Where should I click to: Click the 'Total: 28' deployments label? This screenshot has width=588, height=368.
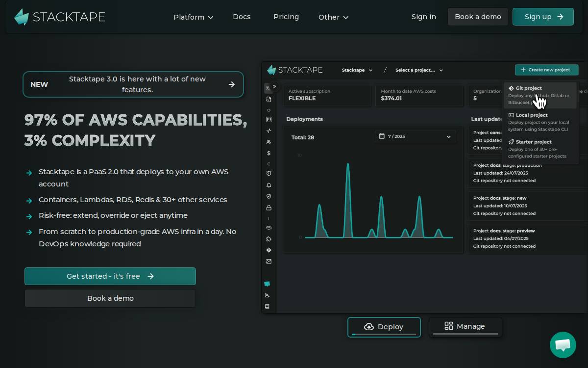click(x=303, y=137)
